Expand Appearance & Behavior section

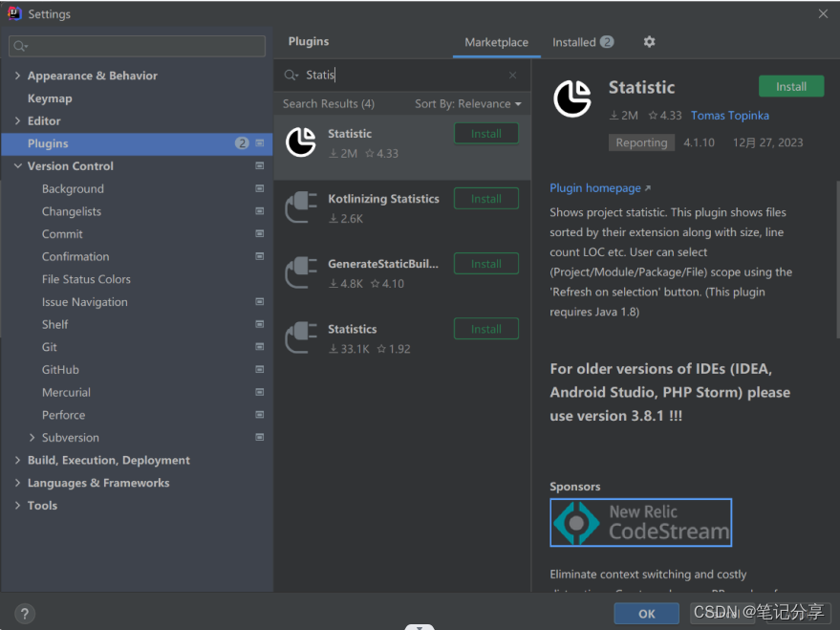click(x=17, y=76)
